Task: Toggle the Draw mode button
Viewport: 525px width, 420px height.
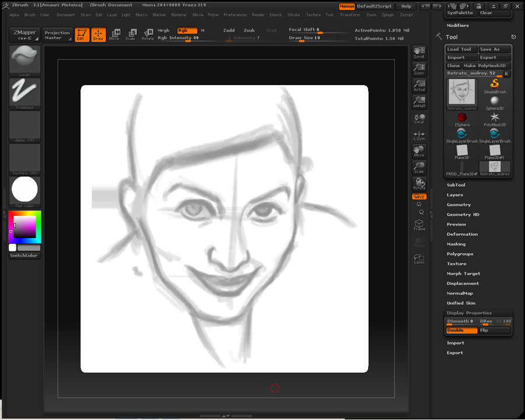Action: click(99, 34)
